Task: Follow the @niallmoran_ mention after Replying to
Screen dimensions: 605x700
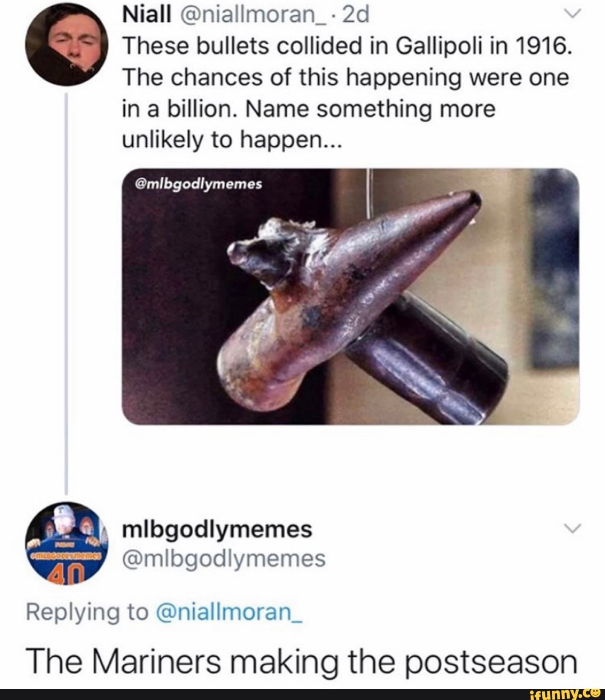Action: pyautogui.click(x=229, y=613)
